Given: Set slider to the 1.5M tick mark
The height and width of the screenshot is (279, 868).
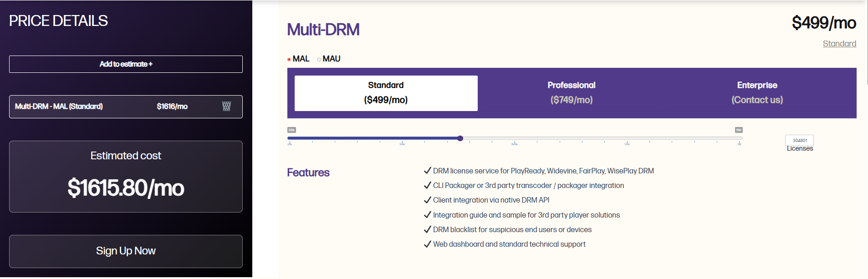Looking at the screenshot, I should 627,143.
